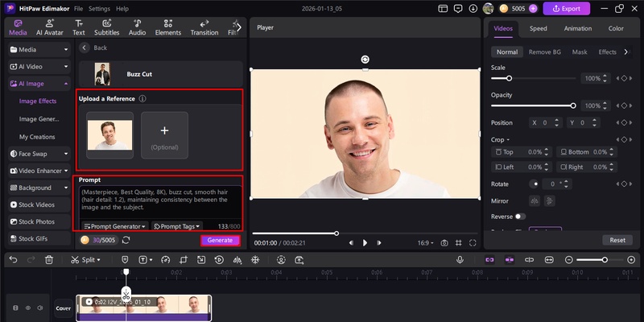Start voice recording with the microphone icon
The height and width of the screenshot is (322, 644).
[460, 259]
